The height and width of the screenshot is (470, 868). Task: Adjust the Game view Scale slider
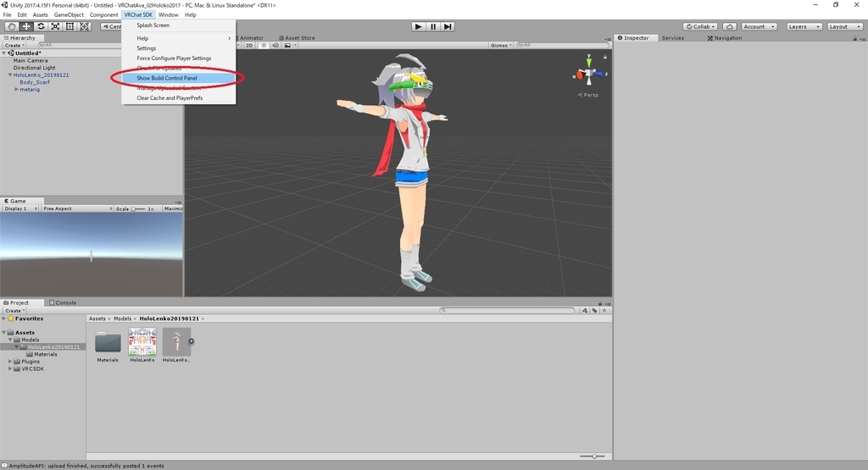[x=137, y=209]
